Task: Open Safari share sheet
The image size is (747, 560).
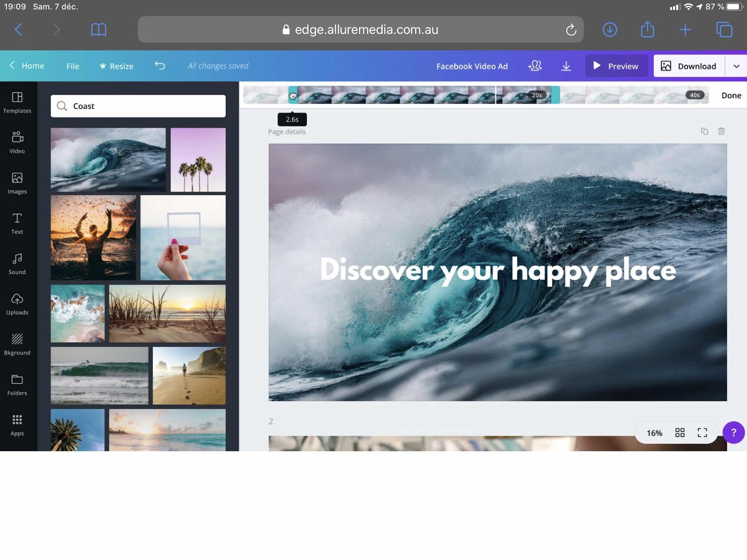Action: [648, 29]
